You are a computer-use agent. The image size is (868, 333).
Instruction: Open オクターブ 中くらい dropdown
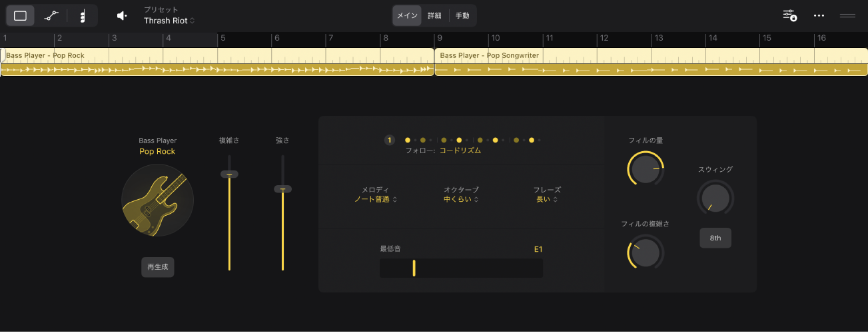[461, 199]
